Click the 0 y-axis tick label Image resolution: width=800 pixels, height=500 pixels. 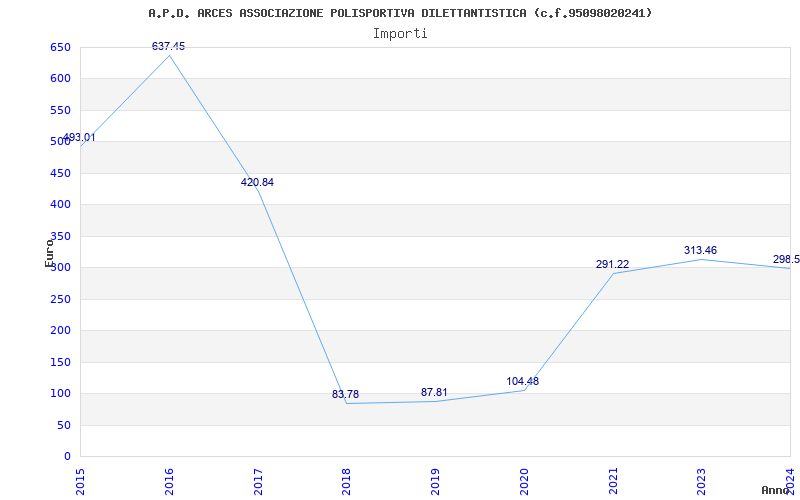(67, 456)
